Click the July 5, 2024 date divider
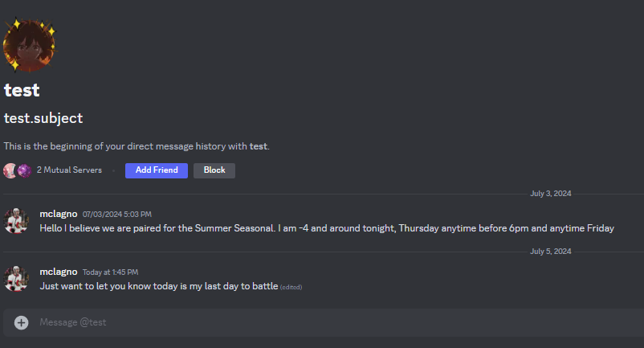 (550, 252)
